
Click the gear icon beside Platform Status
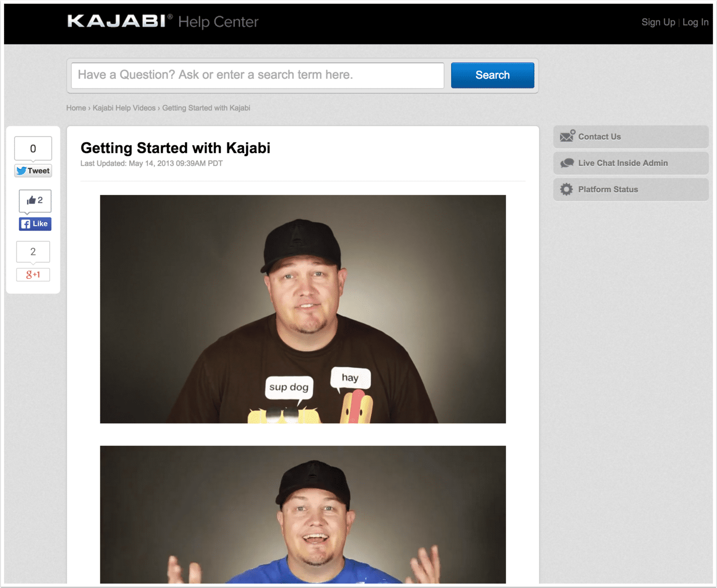[x=566, y=189]
